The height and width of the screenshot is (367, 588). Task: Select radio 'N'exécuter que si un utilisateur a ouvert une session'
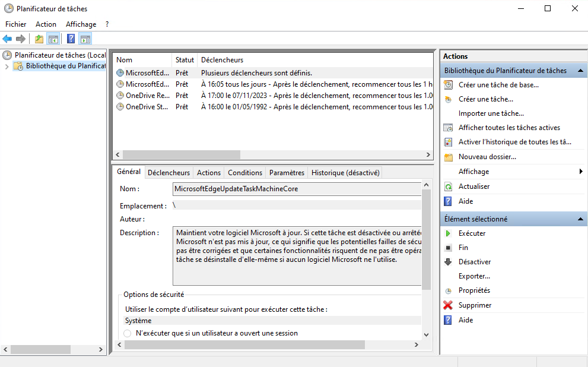128,334
